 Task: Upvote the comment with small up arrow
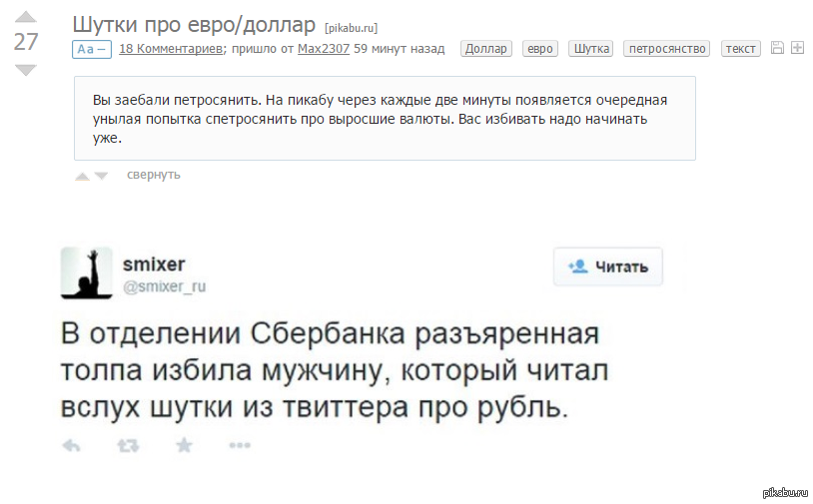click(x=82, y=176)
